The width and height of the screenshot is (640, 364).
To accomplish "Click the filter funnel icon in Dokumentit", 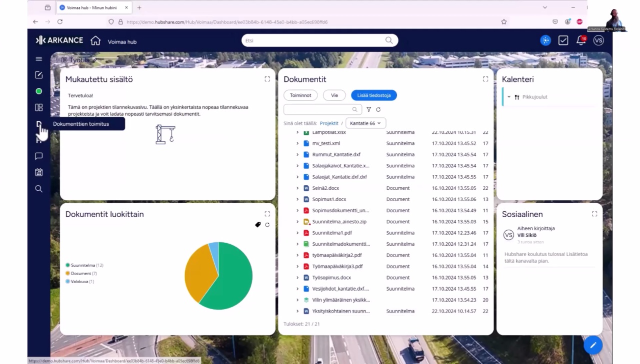I will point(368,109).
